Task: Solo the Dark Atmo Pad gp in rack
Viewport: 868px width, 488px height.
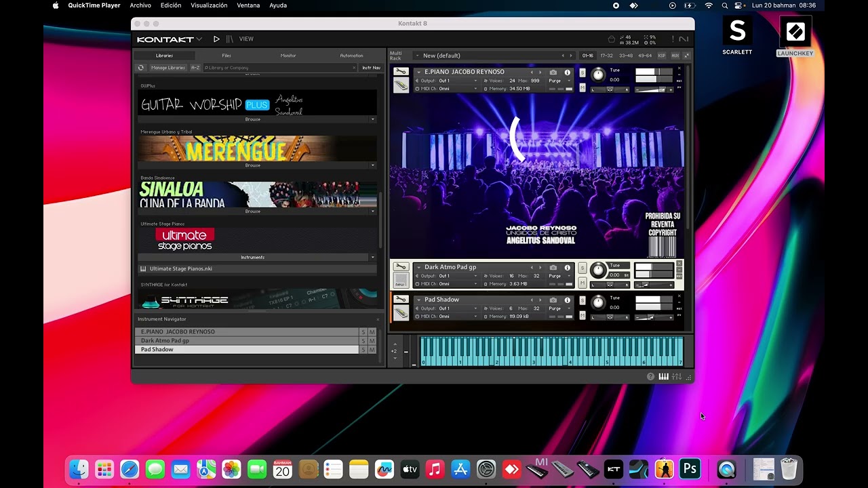Action: pyautogui.click(x=583, y=268)
